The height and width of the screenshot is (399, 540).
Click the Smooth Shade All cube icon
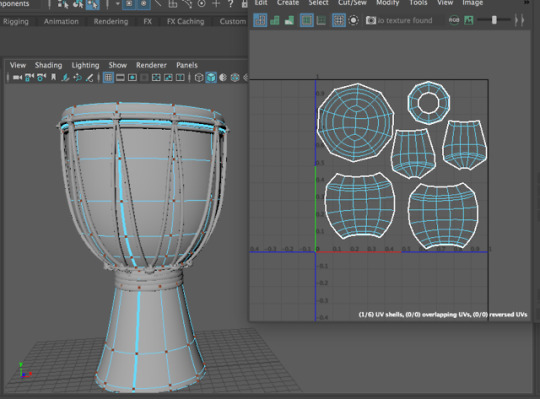point(211,77)
